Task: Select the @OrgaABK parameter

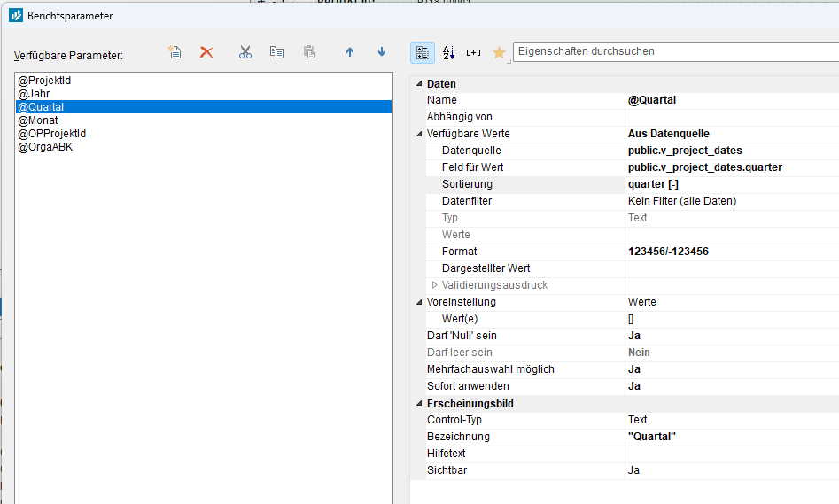Action: click(x=45, y=147)
